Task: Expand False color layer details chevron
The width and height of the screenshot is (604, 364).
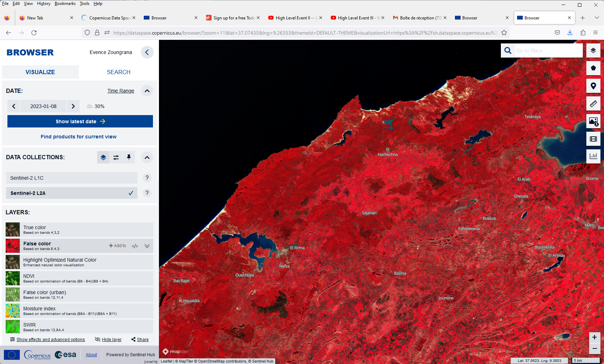Action: tap(147, 246)
